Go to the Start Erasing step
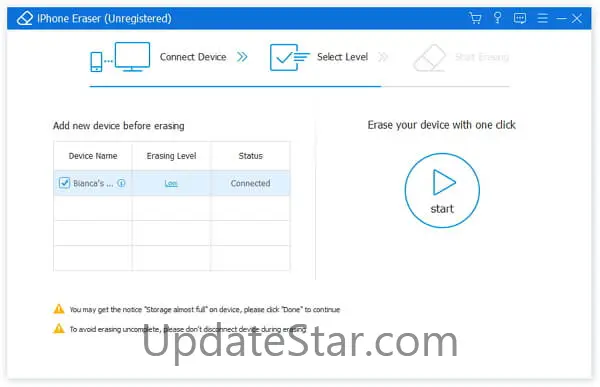Viewport: 600px width, 387px height. point(482,57)
